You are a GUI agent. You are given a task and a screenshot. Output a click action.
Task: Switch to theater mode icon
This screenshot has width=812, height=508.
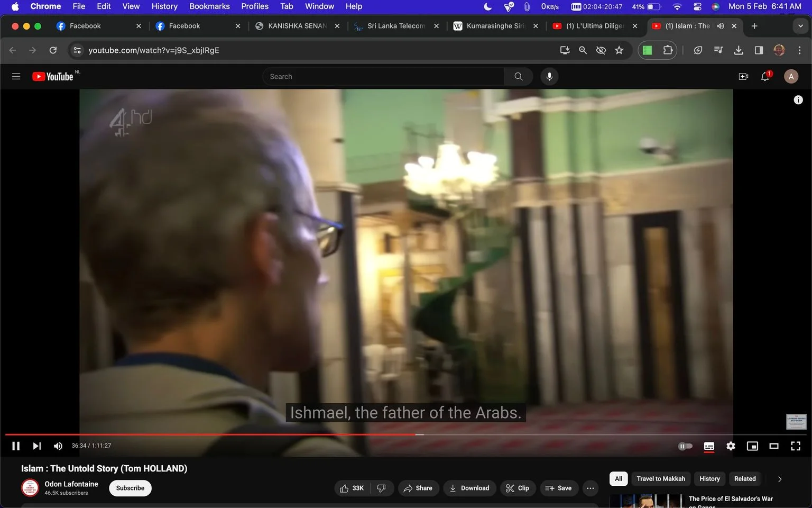pos(774,446)
